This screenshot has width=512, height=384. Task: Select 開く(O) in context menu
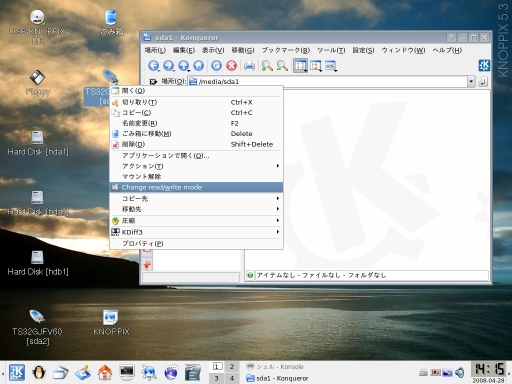pos(196,91)
